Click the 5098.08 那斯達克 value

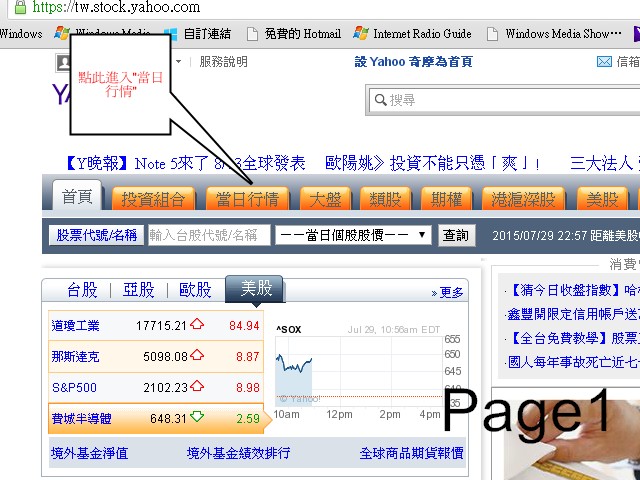165,356
